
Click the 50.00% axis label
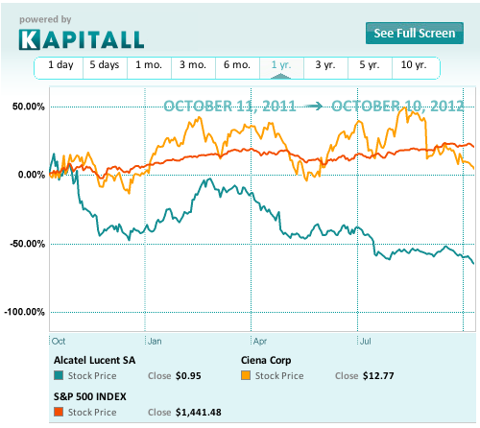28,107
